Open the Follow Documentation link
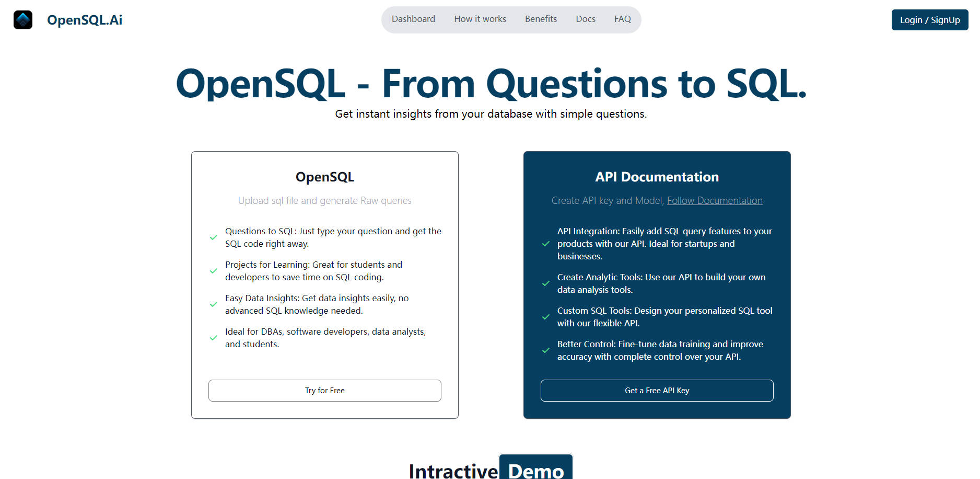The height and width of the screenshot is (479, 980). click(715, 200)
